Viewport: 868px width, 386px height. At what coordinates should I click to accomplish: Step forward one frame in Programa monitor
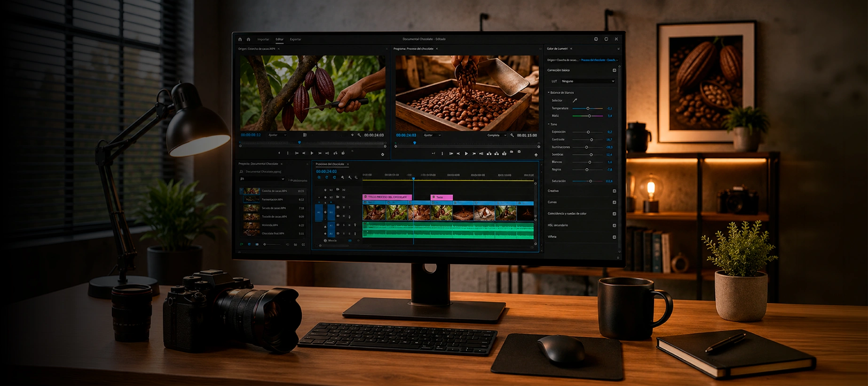(473, 153)
